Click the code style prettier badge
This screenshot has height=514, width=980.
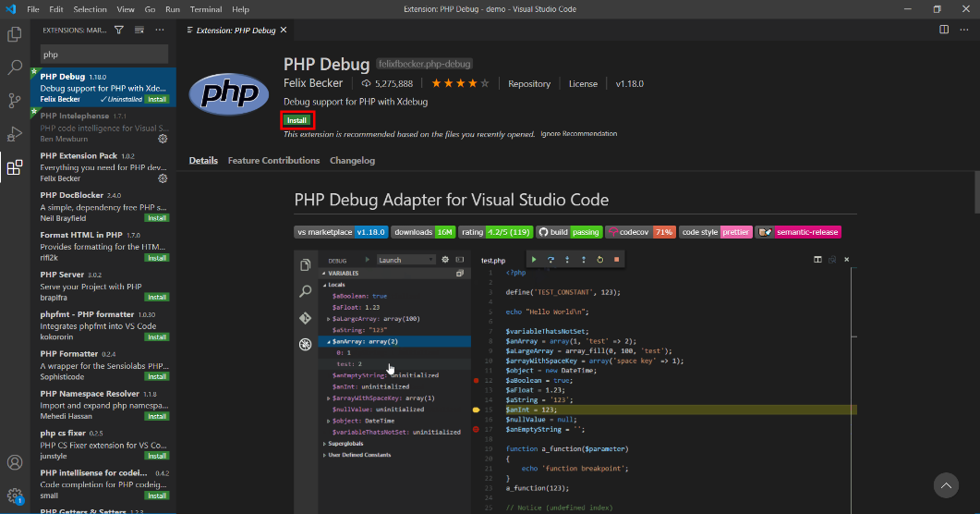click(716, 232)
